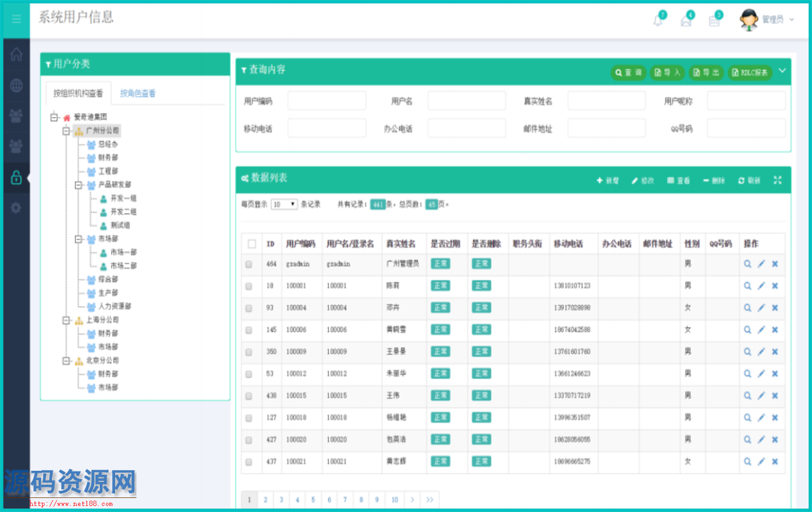The width and height of the screenshot is (812, 512).
Task: View details of user 王伟 via magnifier
Action: pos(747,396)
